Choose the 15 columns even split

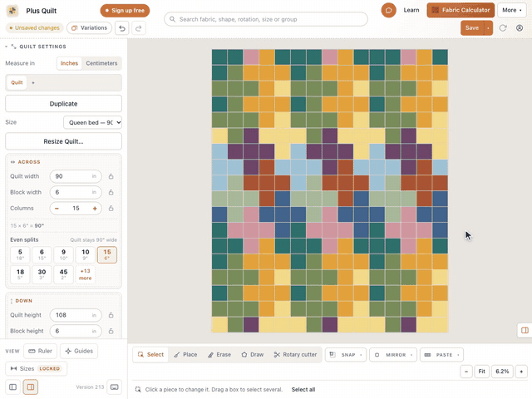(x=107, y=255)
